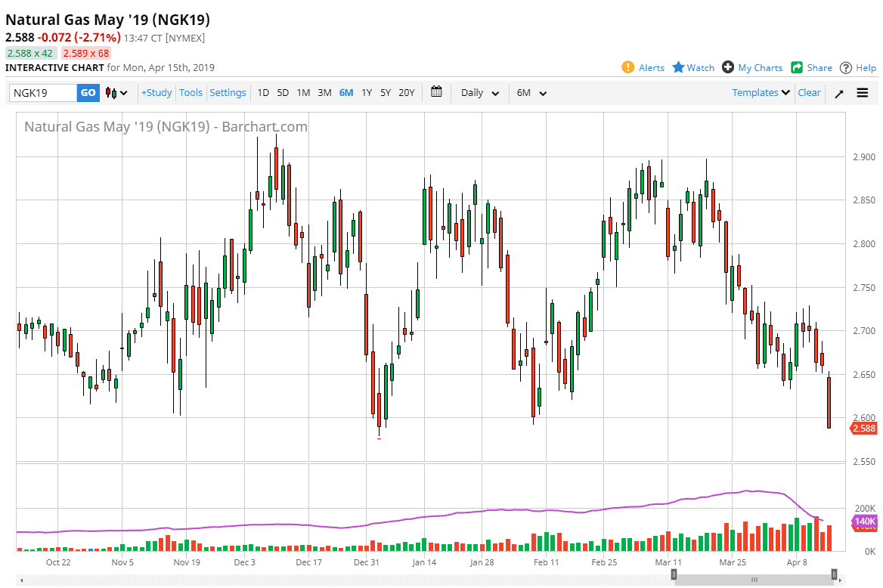Select the 1D time range

(x=263, y=93)
